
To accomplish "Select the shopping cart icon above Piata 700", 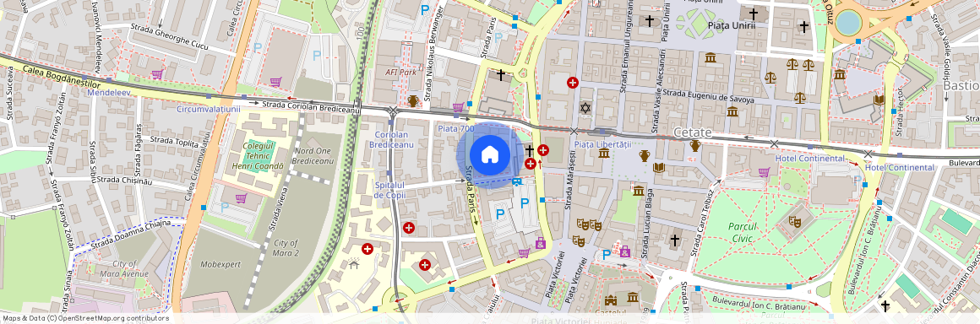I will click(458, 107).
